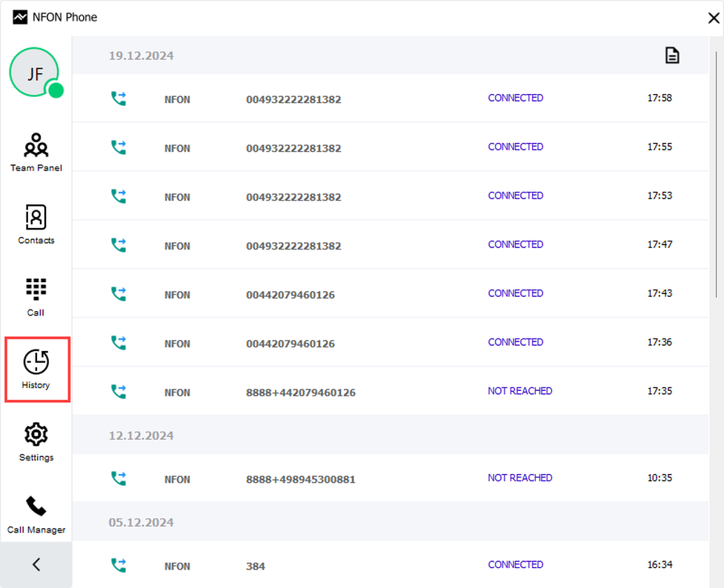Click the call history vertical scrollbar
The width and height of the screenshot is (724, 588).
[716, 175]
